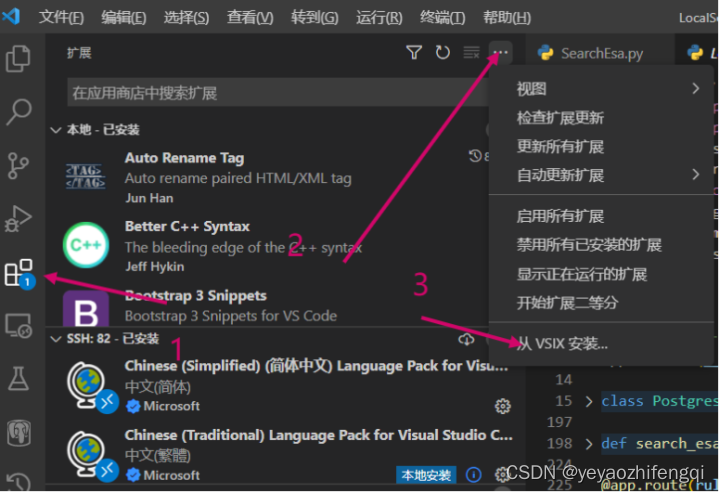Open gear settings for Chinese Traditional pack

coord(501,475)
